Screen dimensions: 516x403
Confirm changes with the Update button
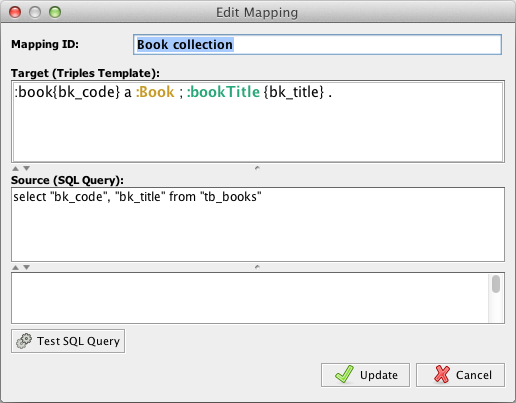[365, 375]
